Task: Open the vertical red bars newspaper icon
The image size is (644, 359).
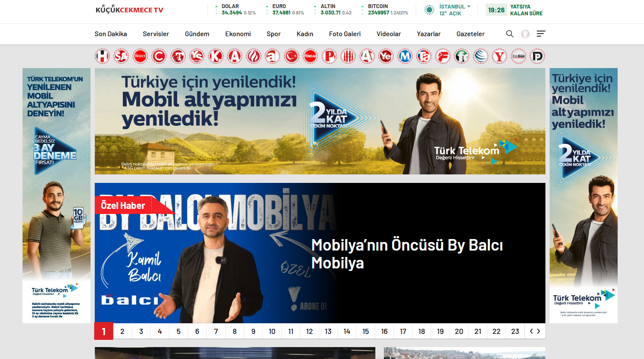Action: click(x=348, y=56)
